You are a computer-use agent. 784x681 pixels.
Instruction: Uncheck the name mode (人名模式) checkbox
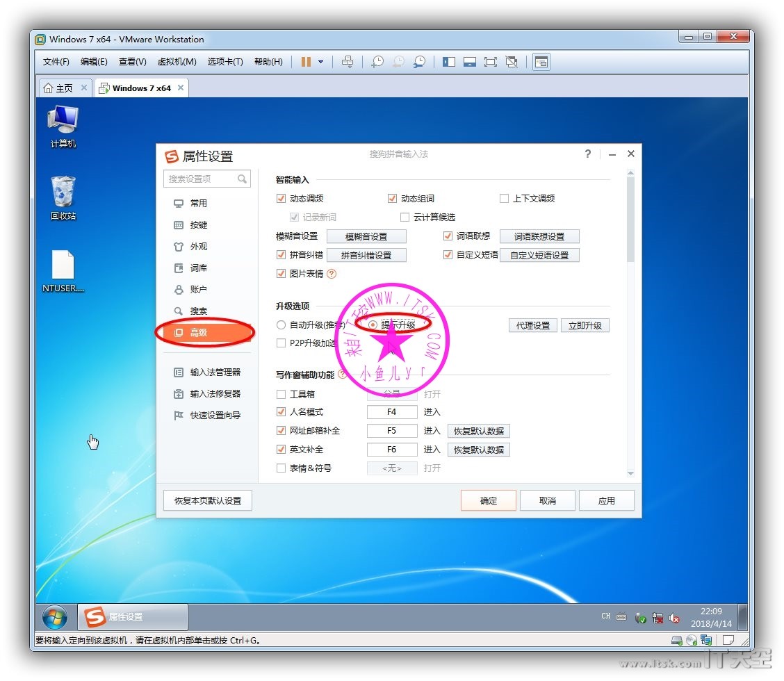(x=281, y=412)
